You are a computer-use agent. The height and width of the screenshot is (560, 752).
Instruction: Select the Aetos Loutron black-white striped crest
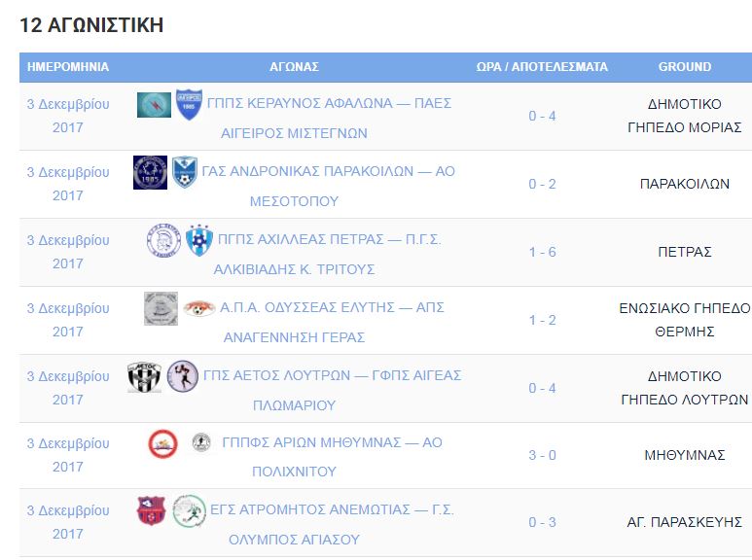pos(144,377)
